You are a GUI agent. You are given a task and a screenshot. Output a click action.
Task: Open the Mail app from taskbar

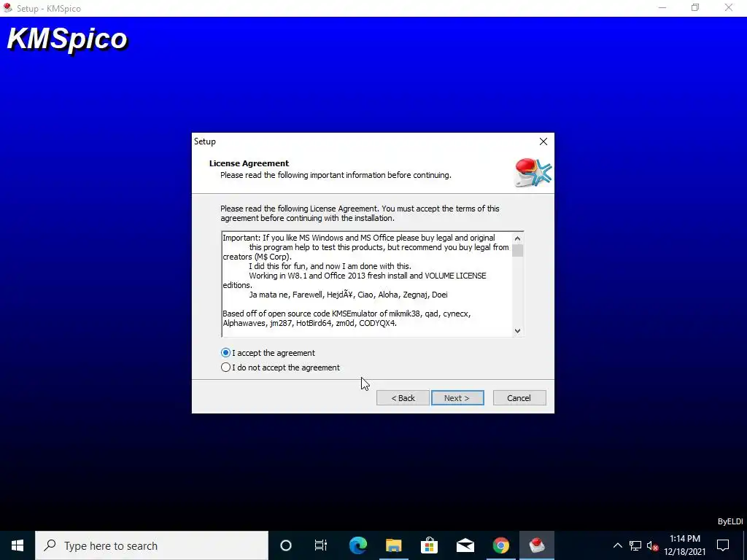[465, 545]
